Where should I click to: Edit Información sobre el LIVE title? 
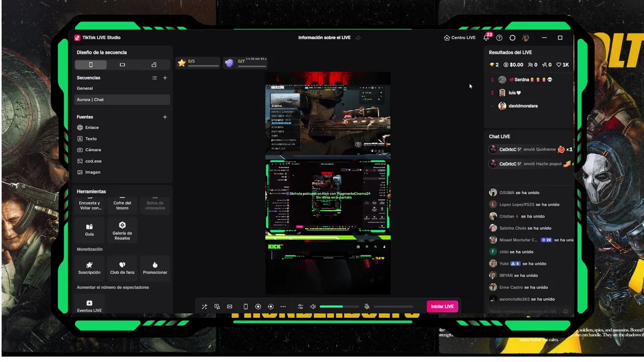pyautogui.click(x=325, y=38)
